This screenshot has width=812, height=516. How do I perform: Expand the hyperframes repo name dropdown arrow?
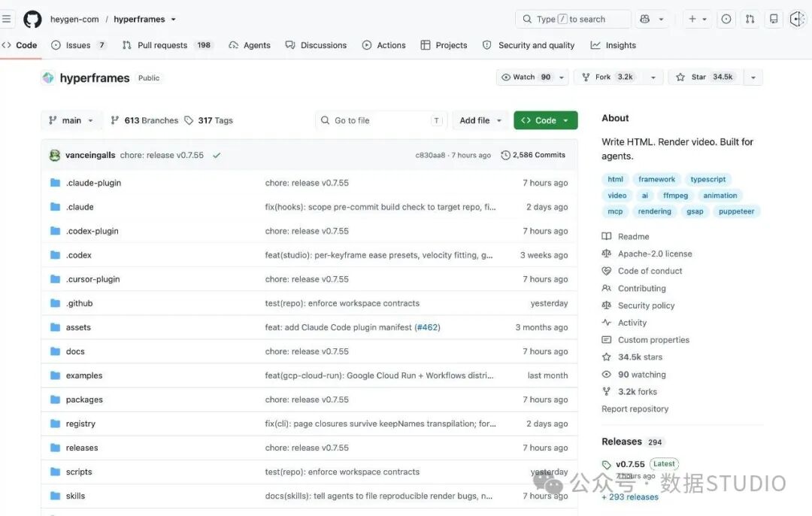click(x=174, y=19)
